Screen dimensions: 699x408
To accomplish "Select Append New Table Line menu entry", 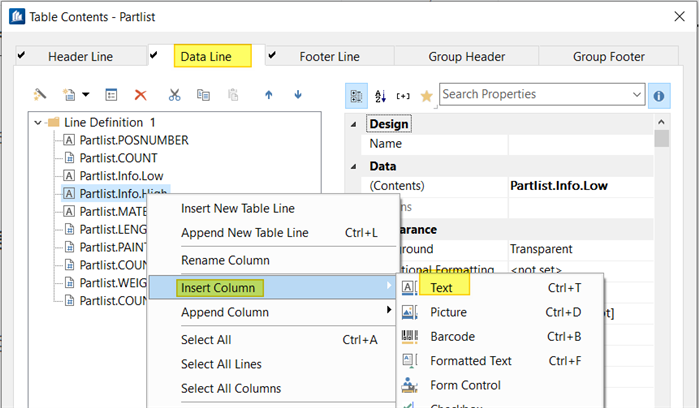I will [244, 233].
